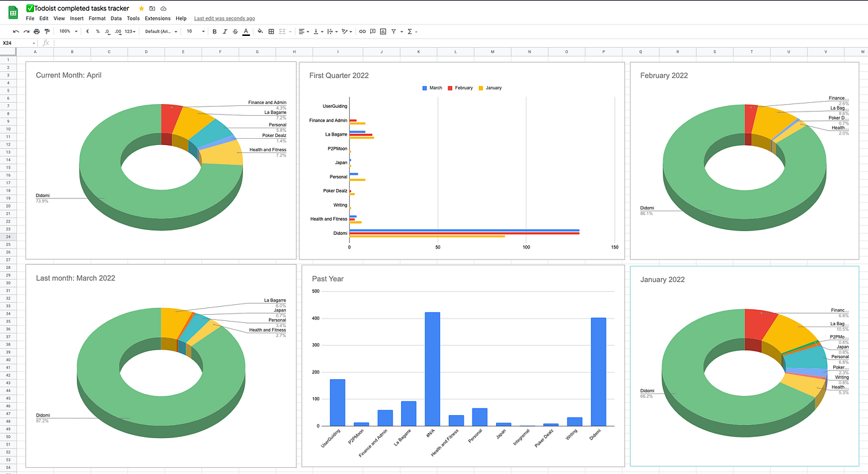Click the X24 name box field
868x474 pixels.
[x=17, y=43]
